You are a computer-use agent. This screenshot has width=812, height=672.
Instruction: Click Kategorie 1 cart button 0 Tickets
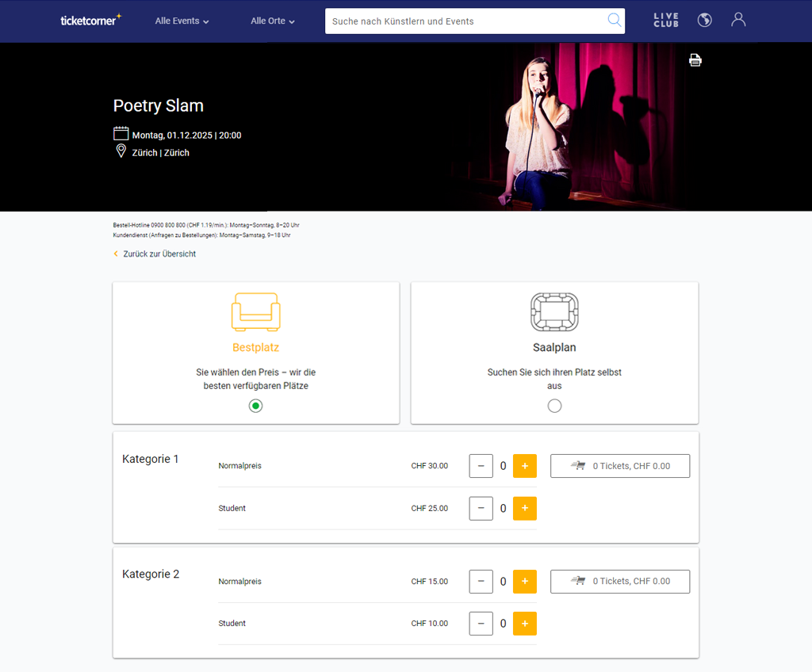620,466
